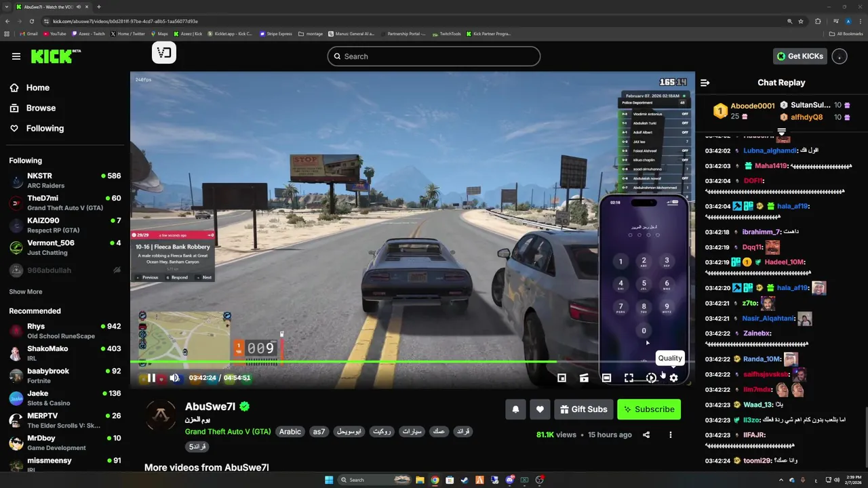Click Aboode0001 top gifter name

(753, 106)
